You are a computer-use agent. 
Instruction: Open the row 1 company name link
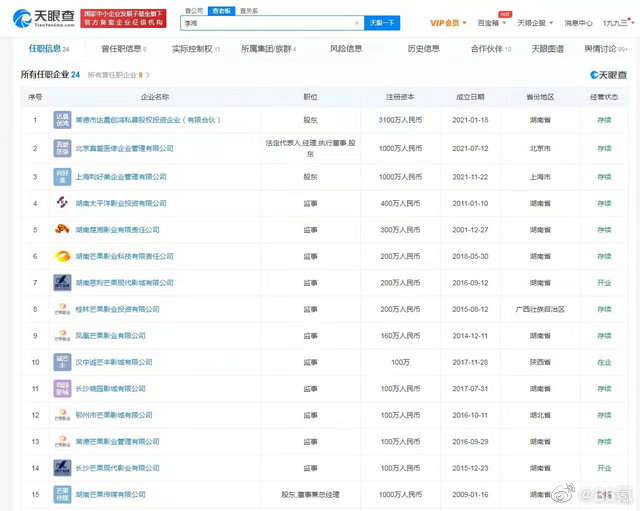coord(148,120)
